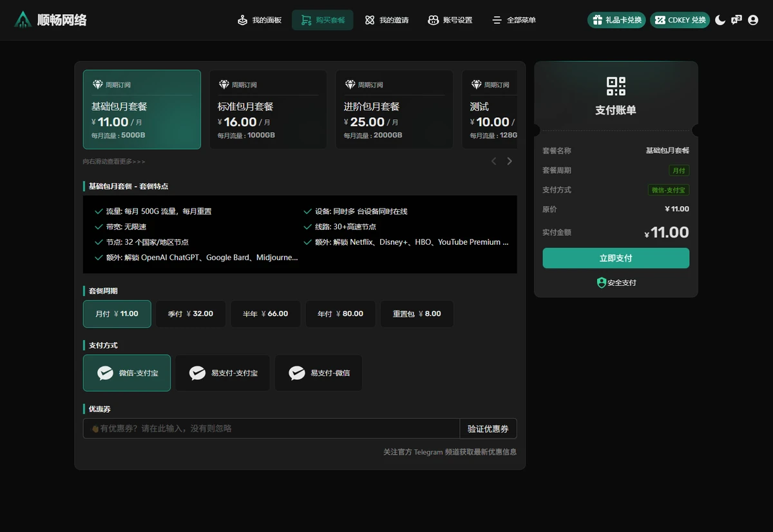Image resolution: width=773 pixels, height=532 pixels.
Task: Click the WeChat icon on 微信-支付宝
Action: pyautogui.click(x=105, y=373)
